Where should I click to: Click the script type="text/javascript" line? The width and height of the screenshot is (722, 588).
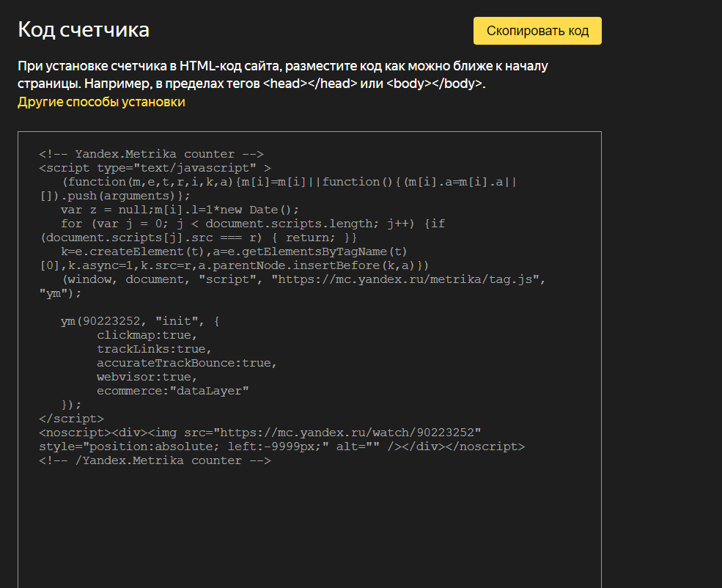pos(155,168)
